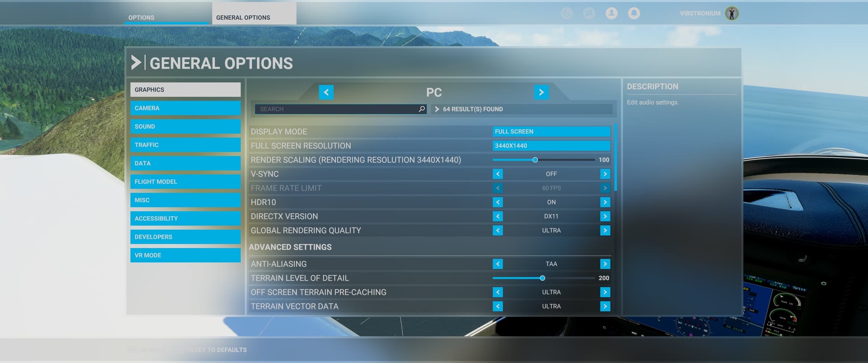This screenshot has width=868, height=363.
Task: Select the Misc category
Action: 185,200
